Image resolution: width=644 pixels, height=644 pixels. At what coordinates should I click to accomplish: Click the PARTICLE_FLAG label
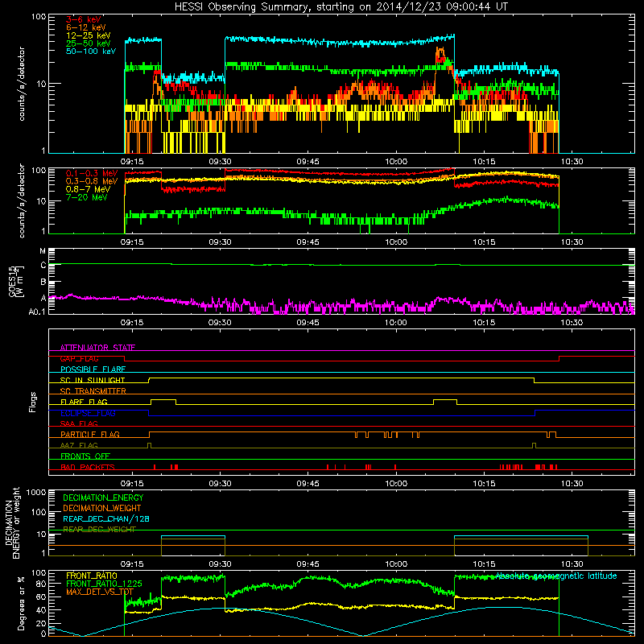[x=90, y=434]
